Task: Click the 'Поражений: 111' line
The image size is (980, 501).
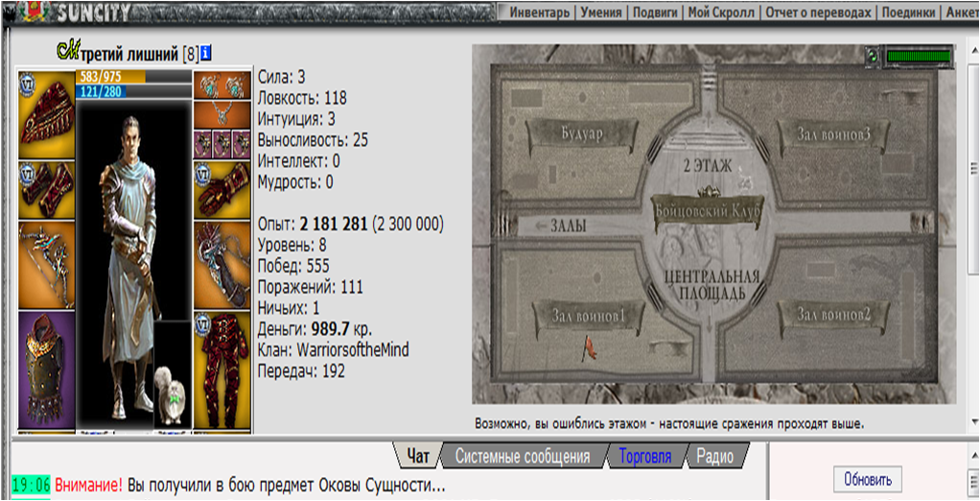Action: coord(310,287)
